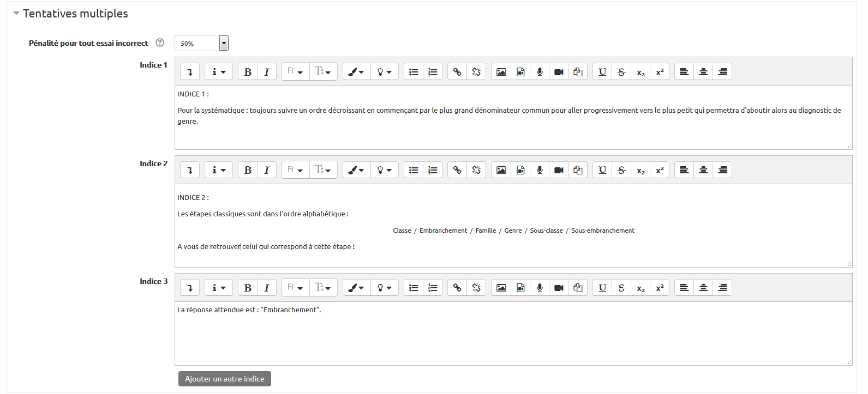Remove link in Indice 3 editor

(476, 288)
